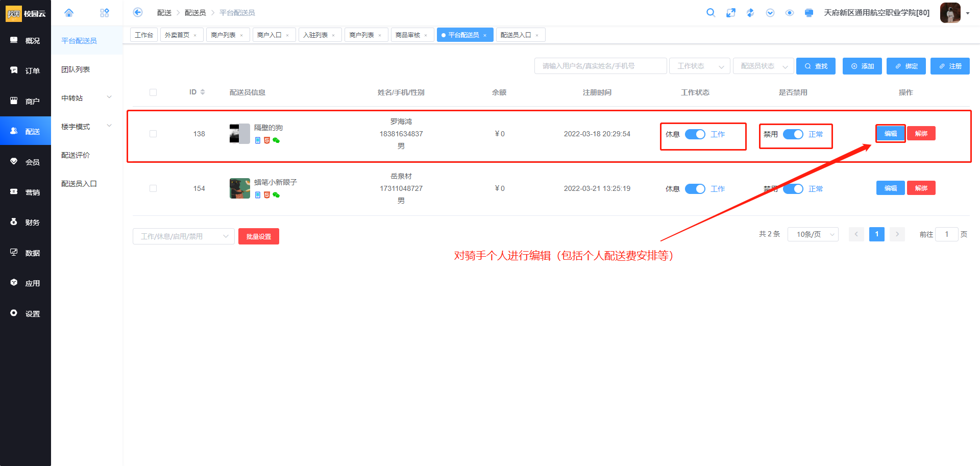Open 订单 orders in main sidebar
Screen dimensions: 980x466
[x=26, y=70]
